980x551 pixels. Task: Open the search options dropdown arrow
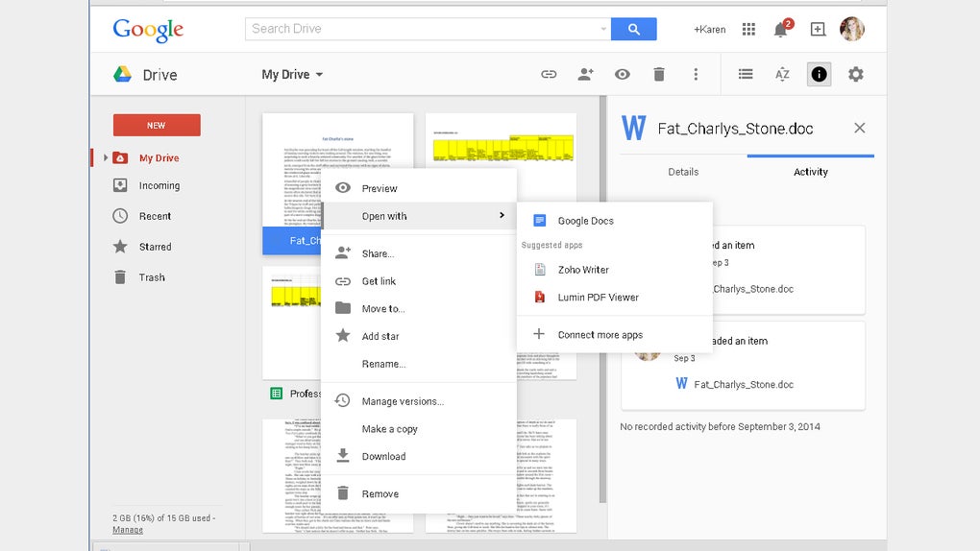(603, 29)
